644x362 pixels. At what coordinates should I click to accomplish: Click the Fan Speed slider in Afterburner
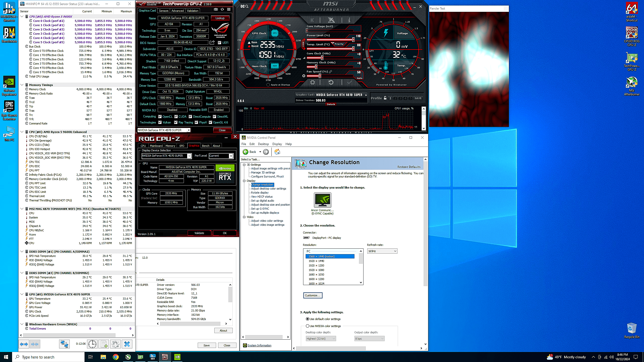(320, 76)
